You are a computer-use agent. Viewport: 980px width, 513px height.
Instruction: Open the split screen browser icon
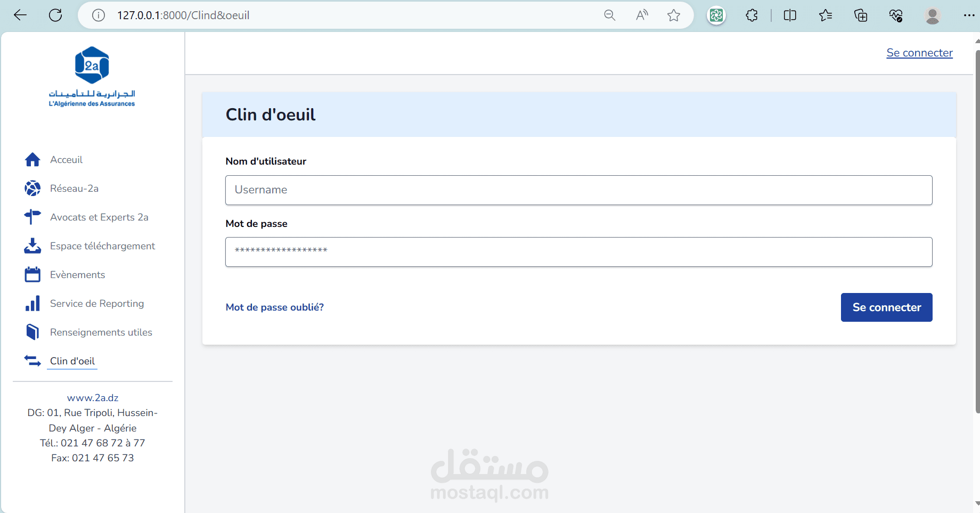(790, 15)
